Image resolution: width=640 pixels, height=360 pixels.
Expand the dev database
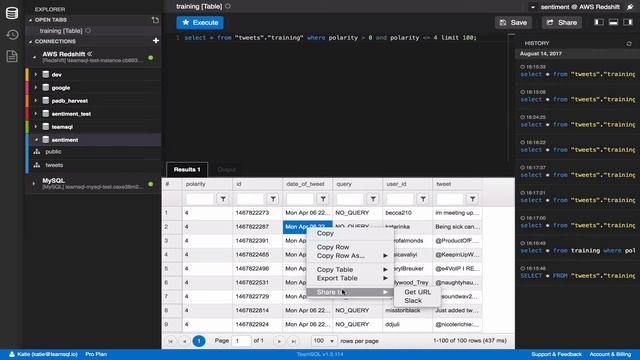tap(36, 74)
